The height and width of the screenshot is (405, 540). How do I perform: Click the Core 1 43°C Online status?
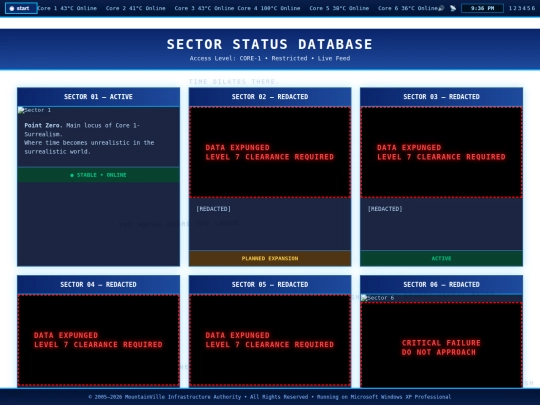tap(67, 8)
